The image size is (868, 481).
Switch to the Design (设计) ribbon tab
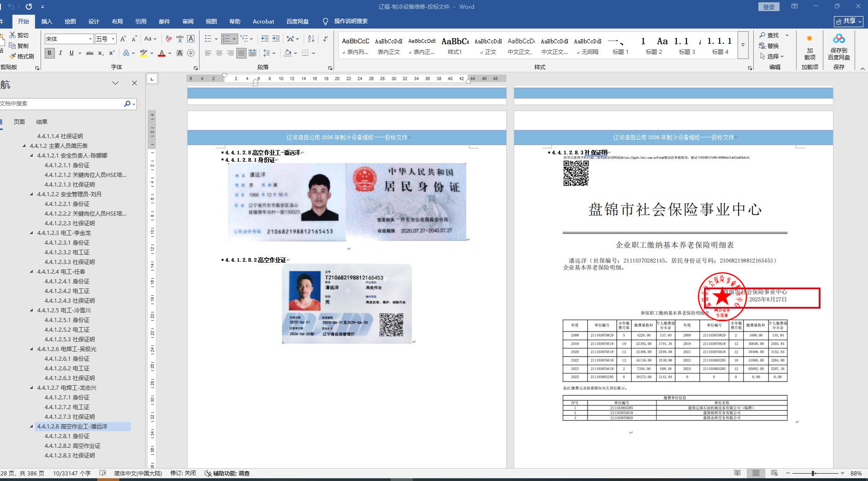[x=94, y=21]
